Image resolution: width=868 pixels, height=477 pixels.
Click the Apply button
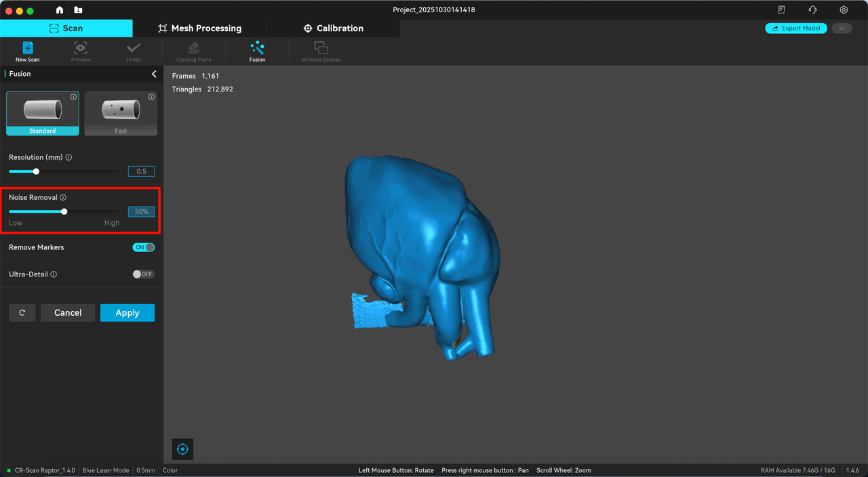(x=127, y=312)
